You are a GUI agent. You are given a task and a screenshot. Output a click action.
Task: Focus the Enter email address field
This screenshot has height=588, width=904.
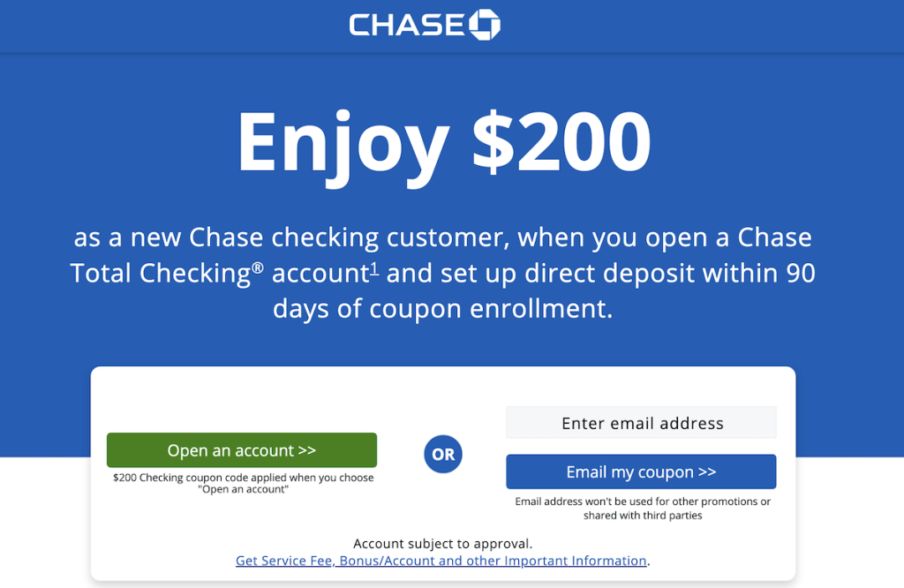[x=641, y=423]
